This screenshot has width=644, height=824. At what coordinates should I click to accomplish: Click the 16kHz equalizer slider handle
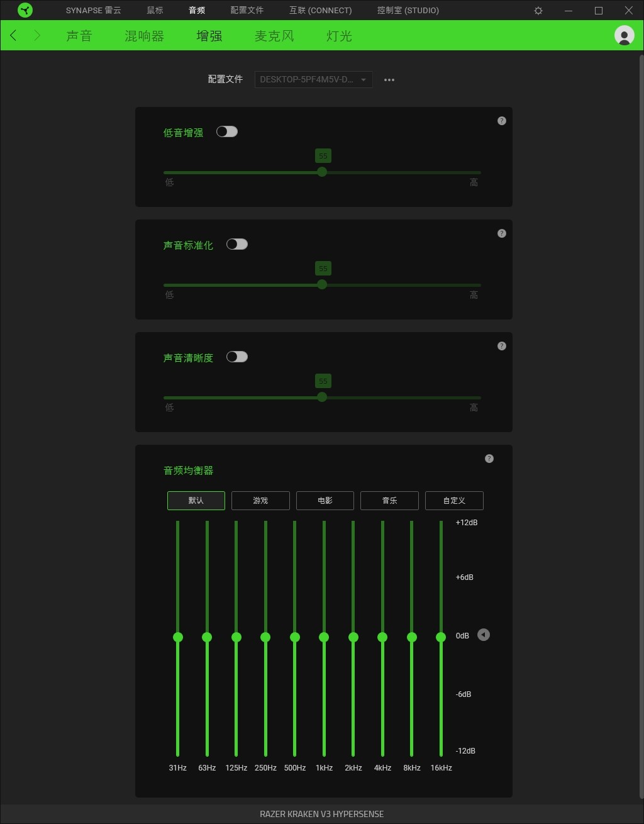pos(441,637)
